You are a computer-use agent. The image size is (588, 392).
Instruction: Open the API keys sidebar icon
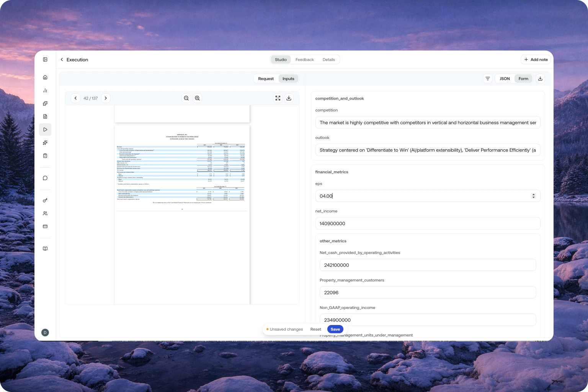[x=45, y=200]
